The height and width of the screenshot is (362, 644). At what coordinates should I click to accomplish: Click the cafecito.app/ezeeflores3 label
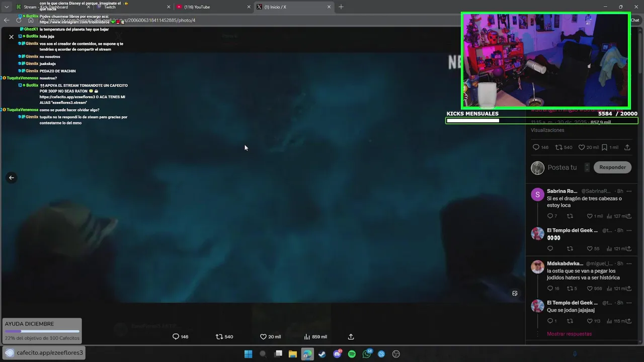50,353
